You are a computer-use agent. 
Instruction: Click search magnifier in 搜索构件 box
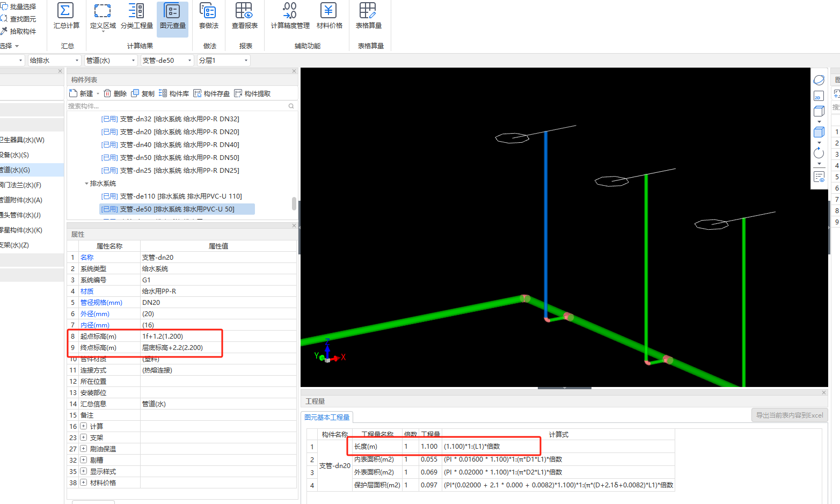tap(291, 106)
